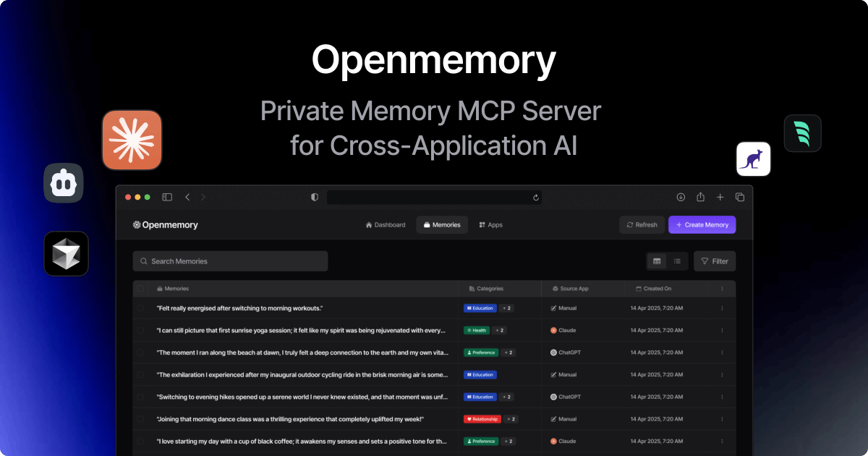Viewport: 868px width, 456px height.
Task: Switch to the table view icon
Action: [657, 261]
